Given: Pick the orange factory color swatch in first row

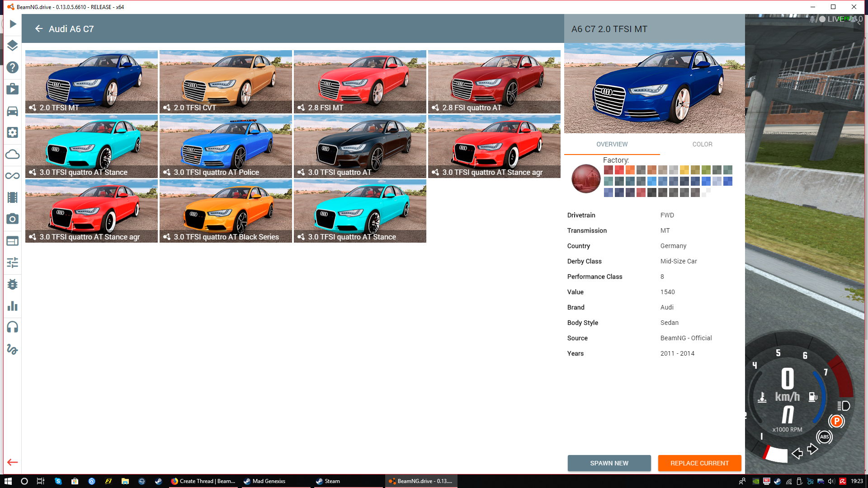Looking at the screenshot, I should coord(630,170).
